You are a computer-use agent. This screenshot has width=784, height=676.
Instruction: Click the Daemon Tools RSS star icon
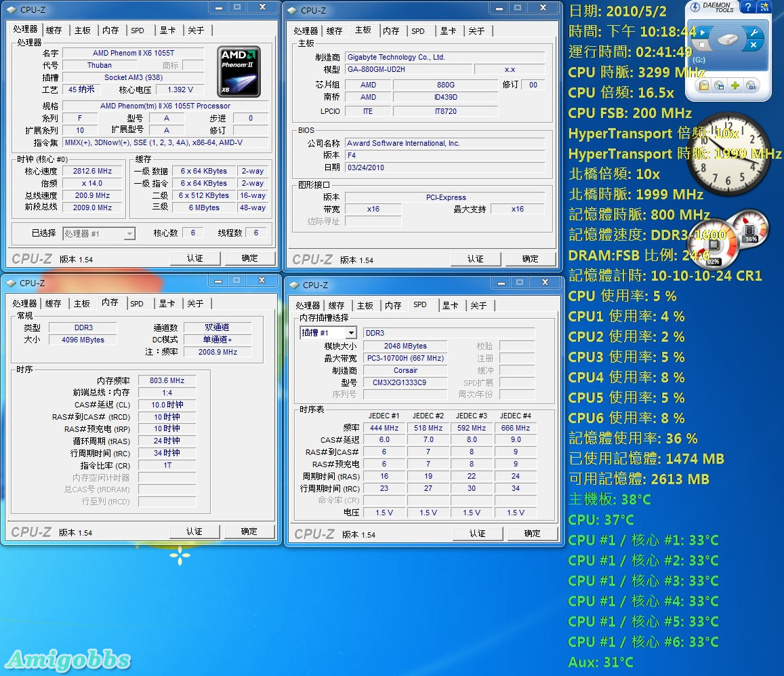(764, 7)
